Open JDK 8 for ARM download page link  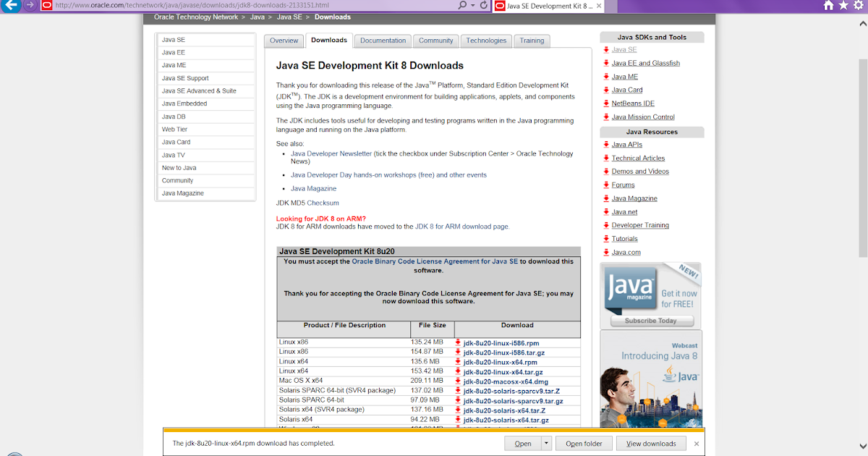[461, 227]
